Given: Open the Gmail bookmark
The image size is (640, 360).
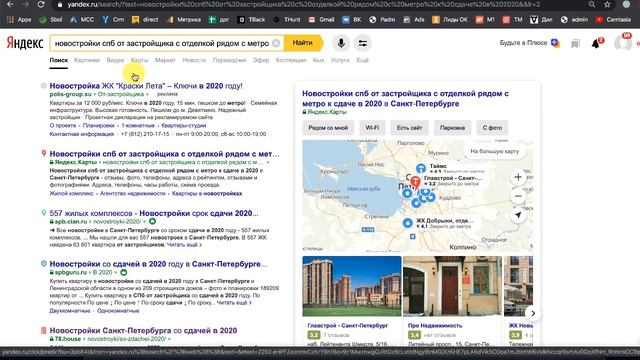Looking at the screenshot, I should coord(322,19).
